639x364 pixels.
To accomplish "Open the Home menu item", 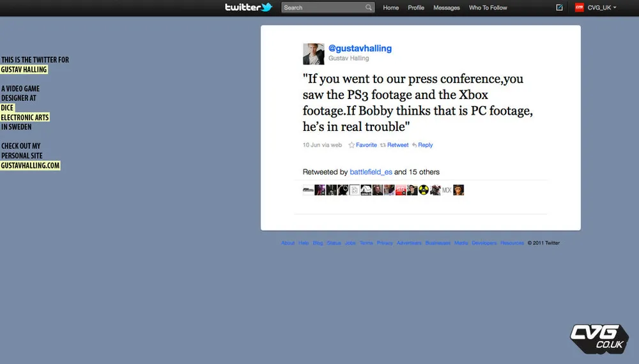I will [x=391, y=7].
